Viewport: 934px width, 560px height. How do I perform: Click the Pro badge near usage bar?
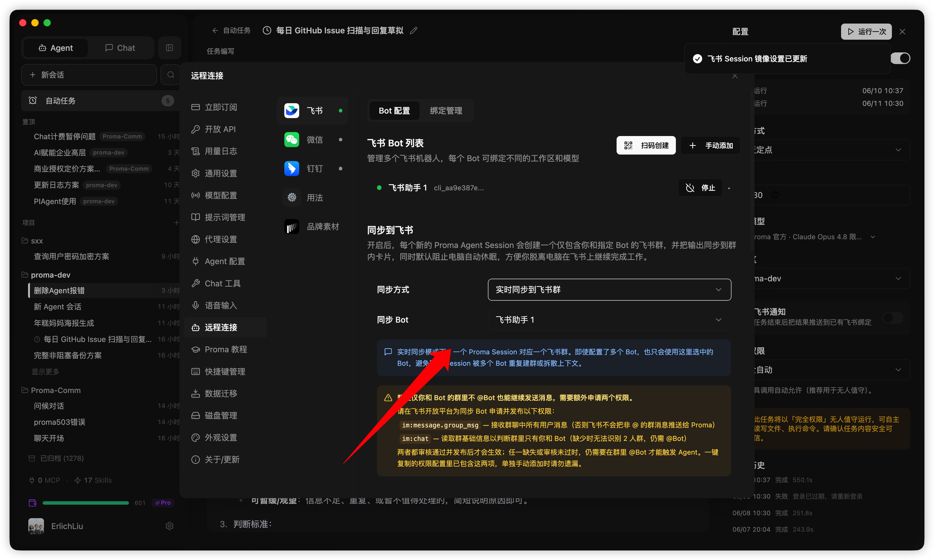click(x=163, y=503)
